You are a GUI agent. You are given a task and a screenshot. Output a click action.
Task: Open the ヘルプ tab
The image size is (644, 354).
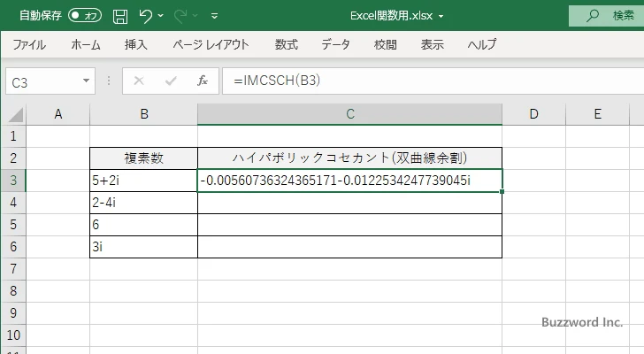pos(482,44)
